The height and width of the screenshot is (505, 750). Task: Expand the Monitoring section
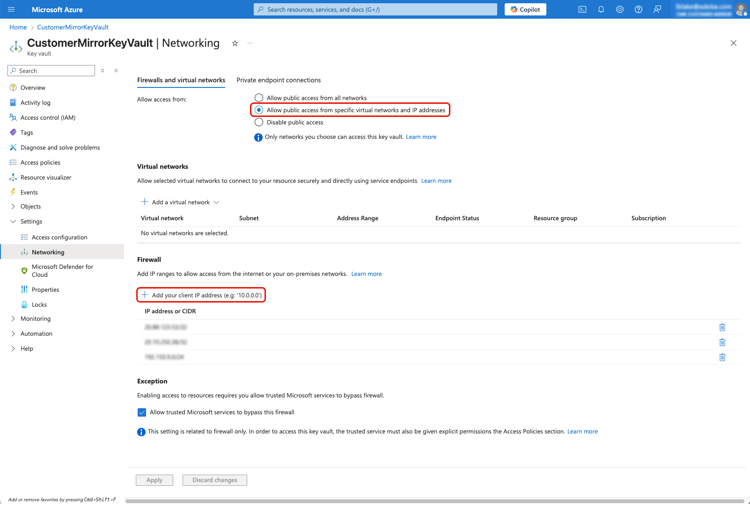click(13, 318)
